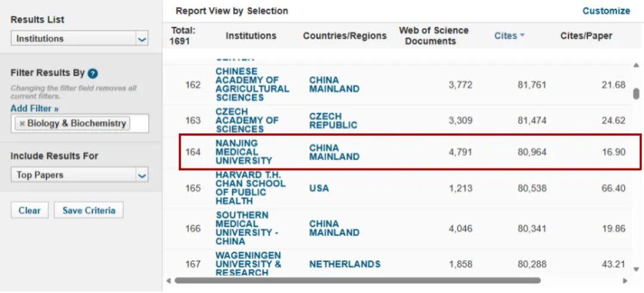Viewport: 644px width, 293px height.
Task: Click the horizontal scroll left arrow
Action: click(x=168, y=280)
